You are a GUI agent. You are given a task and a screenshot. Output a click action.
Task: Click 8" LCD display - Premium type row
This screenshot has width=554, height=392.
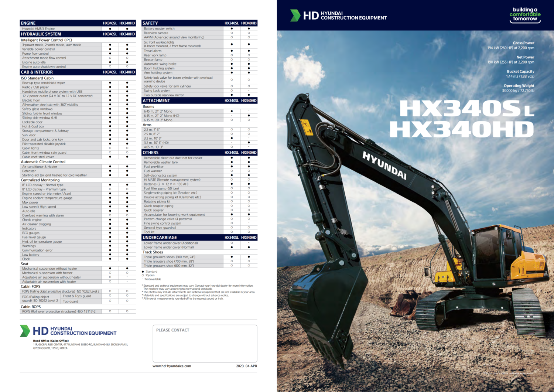(78, 189)
